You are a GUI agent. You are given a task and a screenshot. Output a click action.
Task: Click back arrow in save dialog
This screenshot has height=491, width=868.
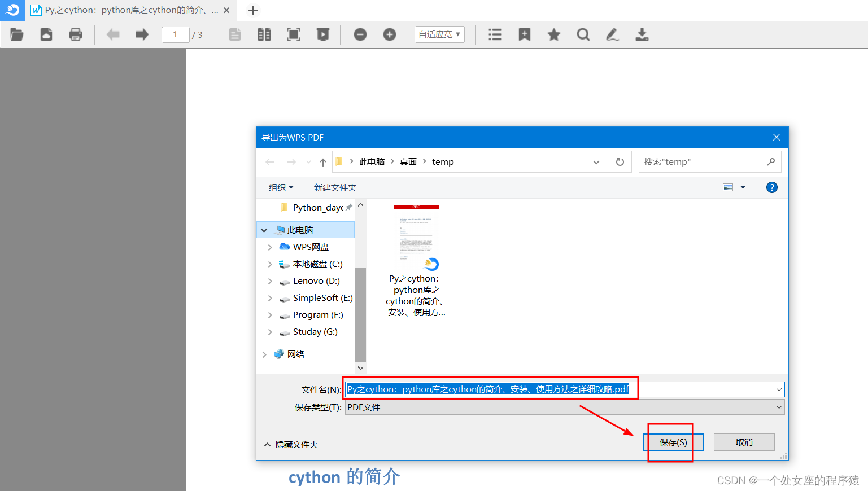point(270,162)
